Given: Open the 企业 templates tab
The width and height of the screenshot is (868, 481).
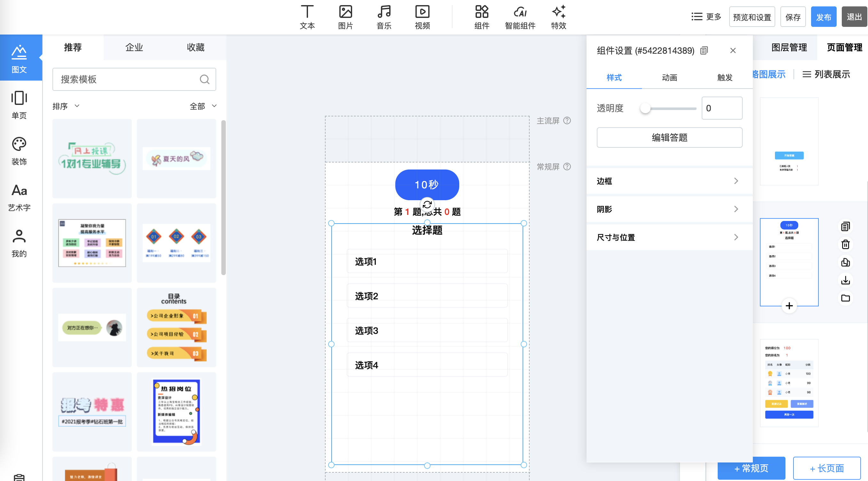Looking at the screenshot, I should click(134, 48).
